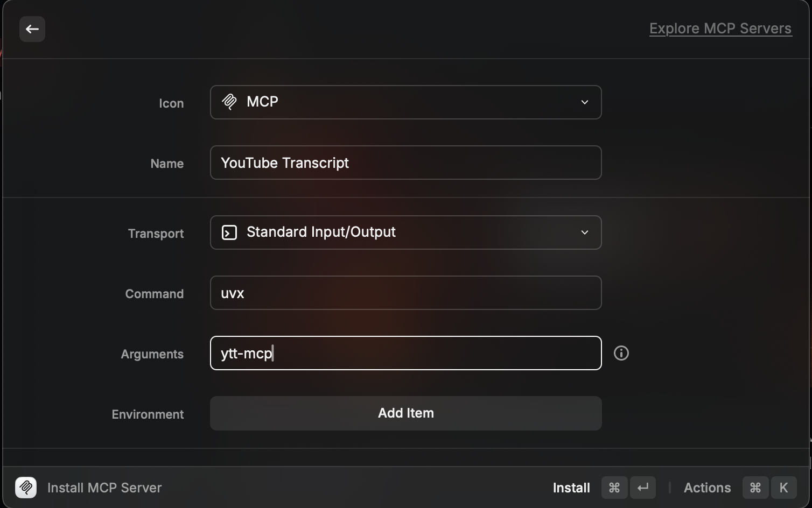Viewport: 812px width, 508px height.
Task: Focus the Command field containing uvx
Action: (405, 293)
